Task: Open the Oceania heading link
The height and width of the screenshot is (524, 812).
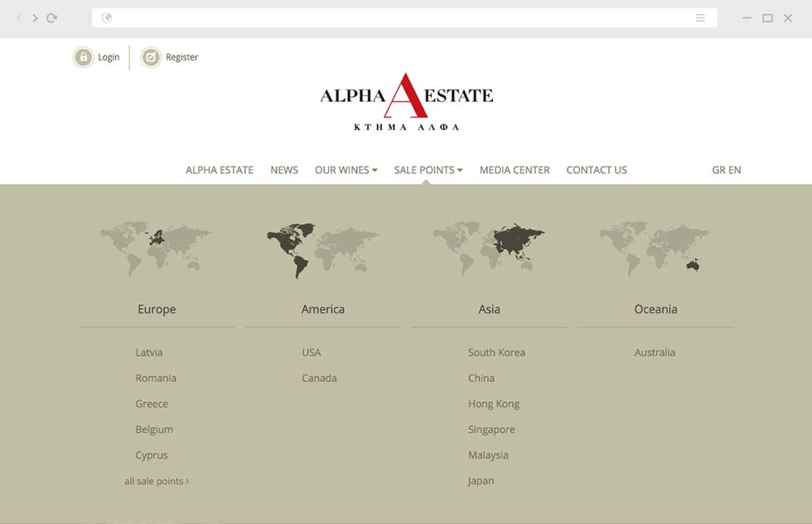Action: point(655,309)
